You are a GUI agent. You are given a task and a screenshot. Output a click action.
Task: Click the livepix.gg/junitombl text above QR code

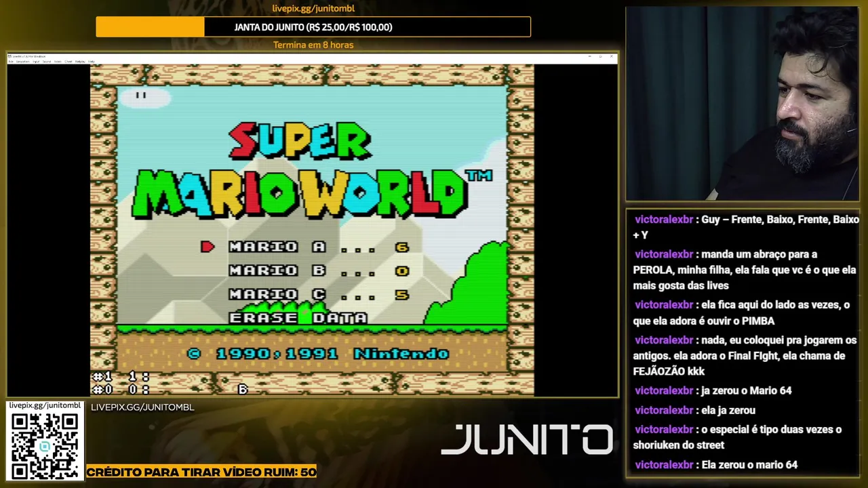pyautogui.click(x=44, y=405)
